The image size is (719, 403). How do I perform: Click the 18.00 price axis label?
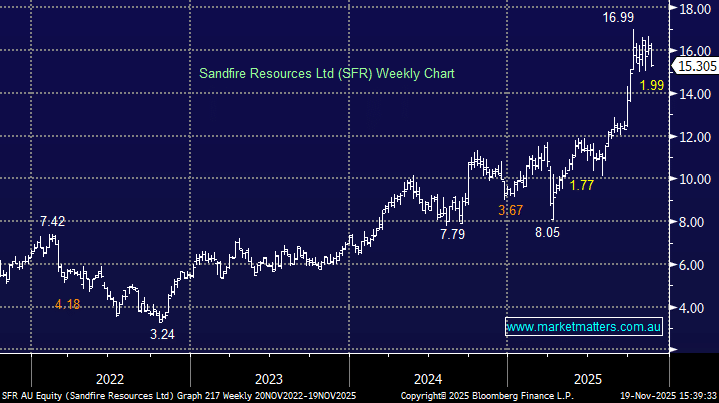point(693,8)
